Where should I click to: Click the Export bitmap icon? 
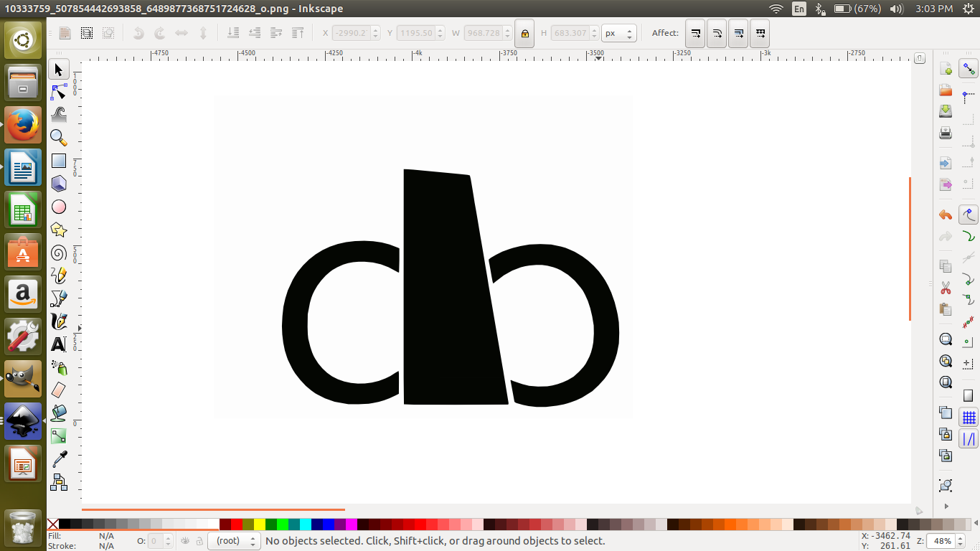click(x=946, y=184)
